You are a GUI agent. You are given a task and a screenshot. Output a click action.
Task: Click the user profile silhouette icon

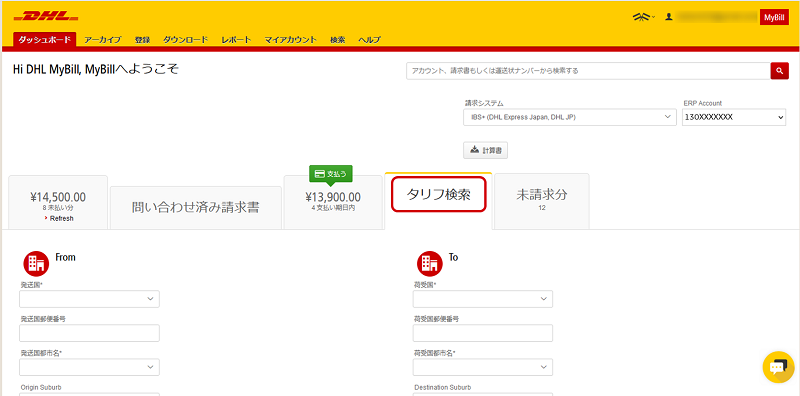[x=669, y=17]
